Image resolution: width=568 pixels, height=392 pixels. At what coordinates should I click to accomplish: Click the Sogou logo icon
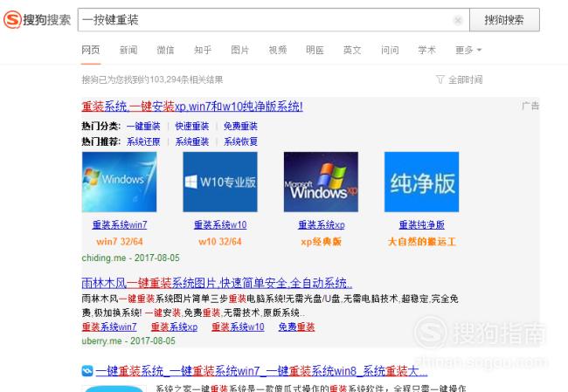13,19
